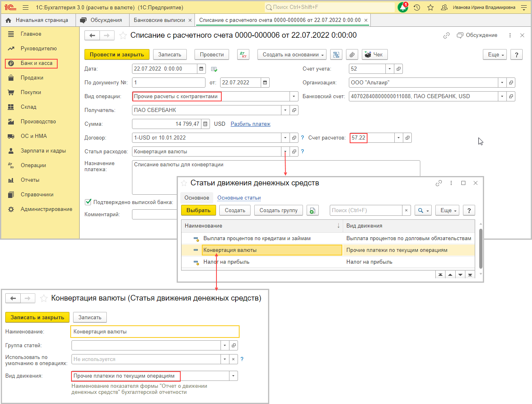Select the Налог на прибыль row
This screenshot has width=532, height=404.
(x=328, y=262)
